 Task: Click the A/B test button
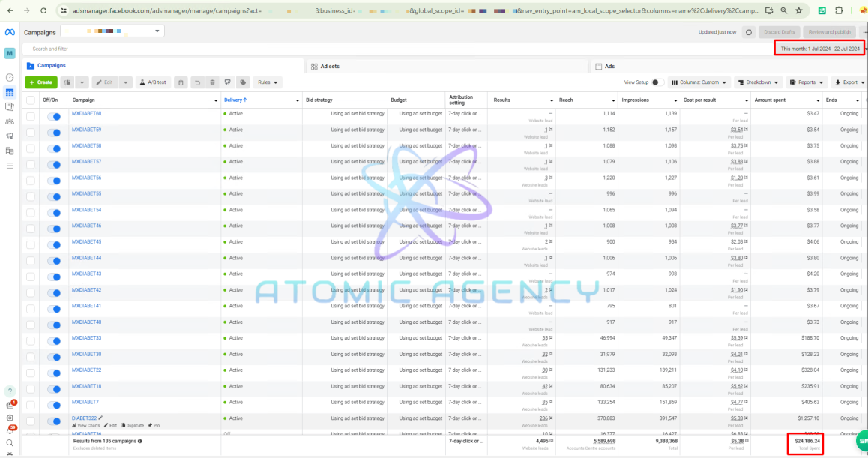click(x=152, y=82)
